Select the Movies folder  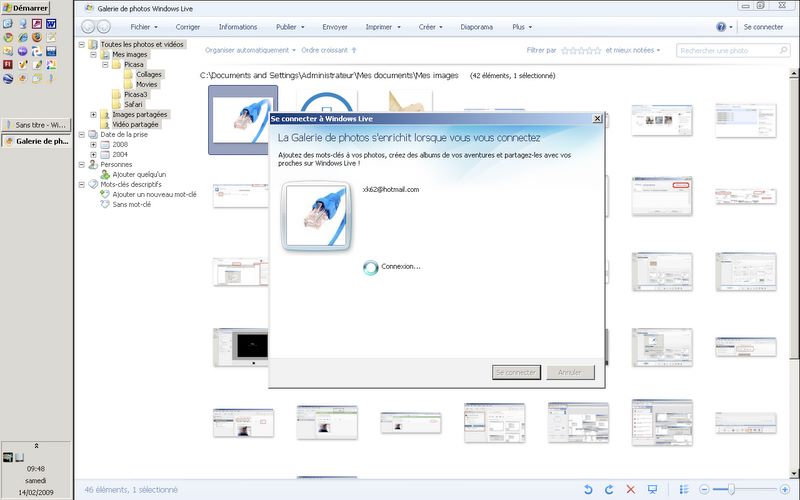pyautogui.click(x=146, y=84)
